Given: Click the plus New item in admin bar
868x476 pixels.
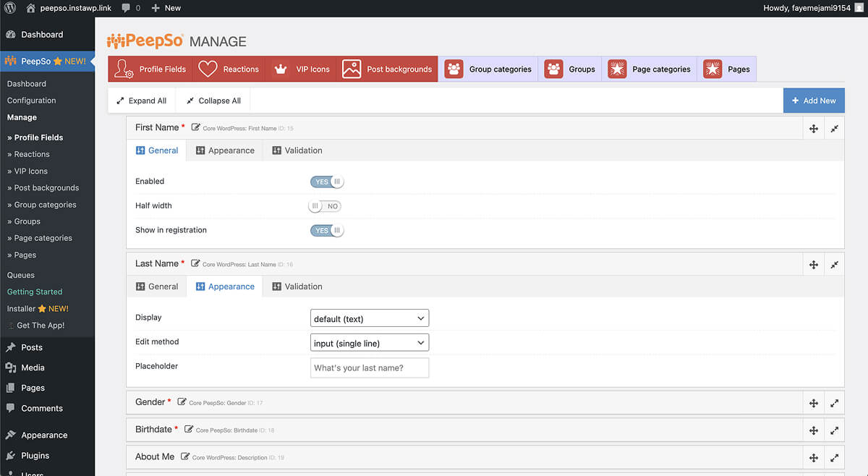Looking at the screenshot, I should pos(166,8).
